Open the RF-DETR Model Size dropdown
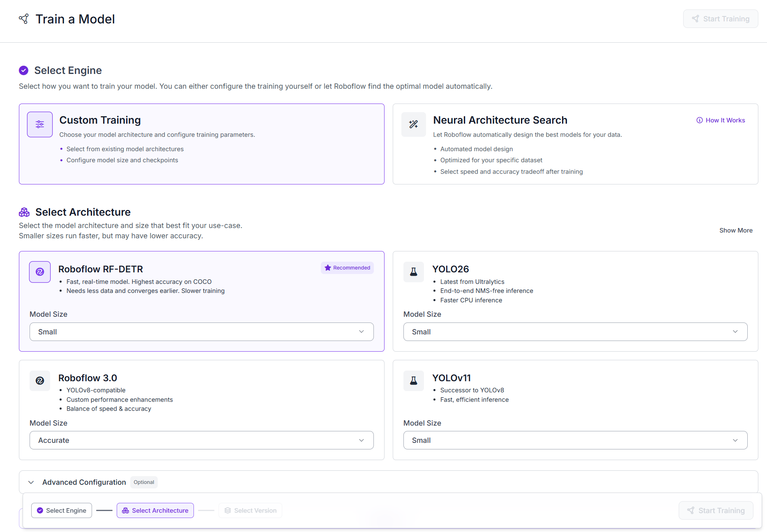Image resolution: width=767 pixels, height=532 pixels. click(202, 332)
